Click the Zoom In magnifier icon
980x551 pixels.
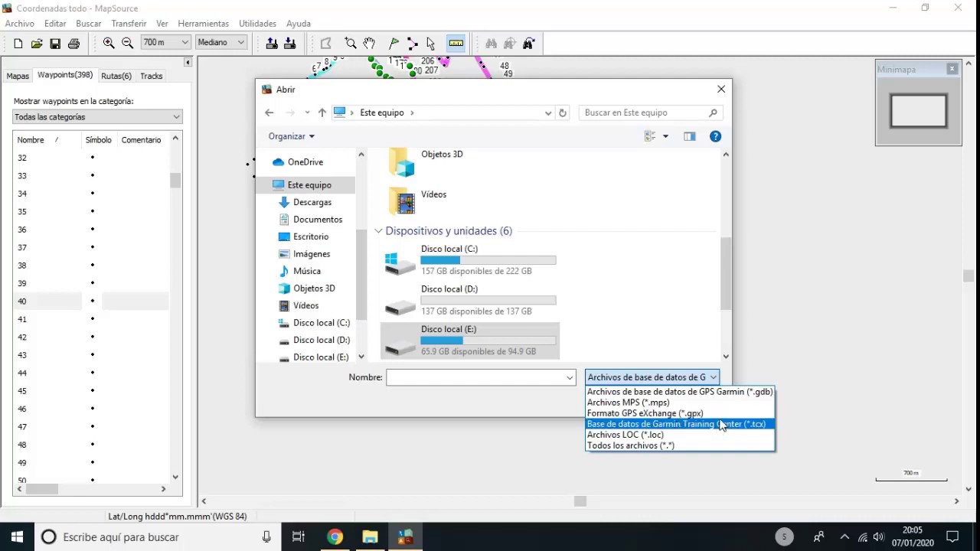[109, 44]
